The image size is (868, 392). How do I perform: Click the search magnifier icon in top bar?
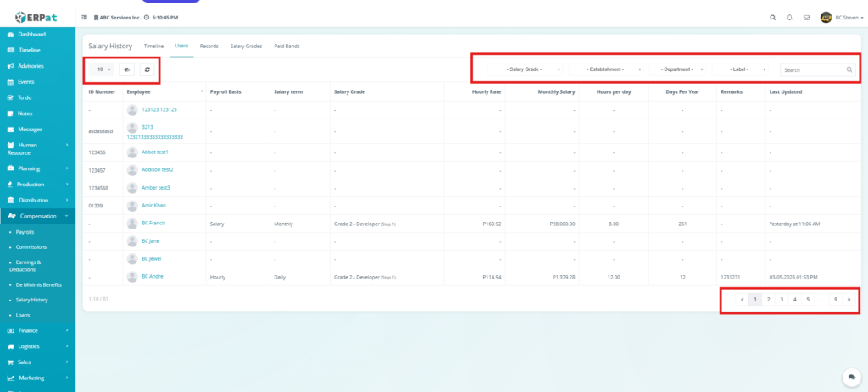(771, 17)
